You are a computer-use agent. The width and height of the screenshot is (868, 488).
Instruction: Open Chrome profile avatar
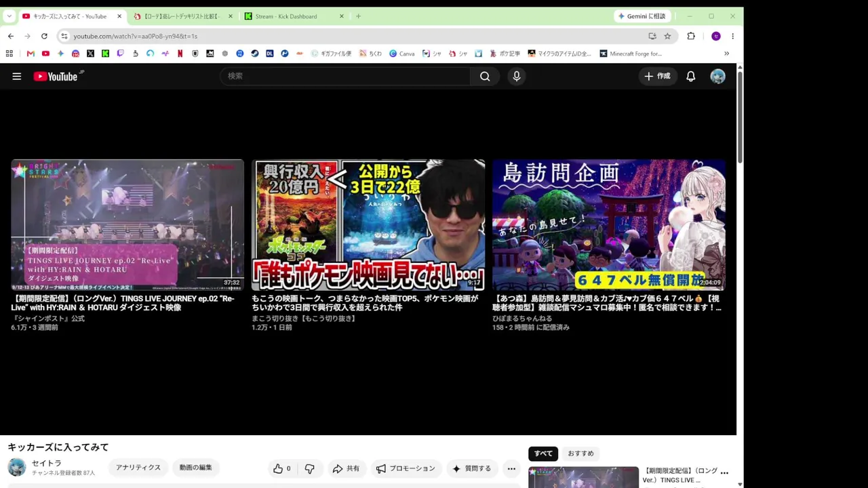pos(715,36)
